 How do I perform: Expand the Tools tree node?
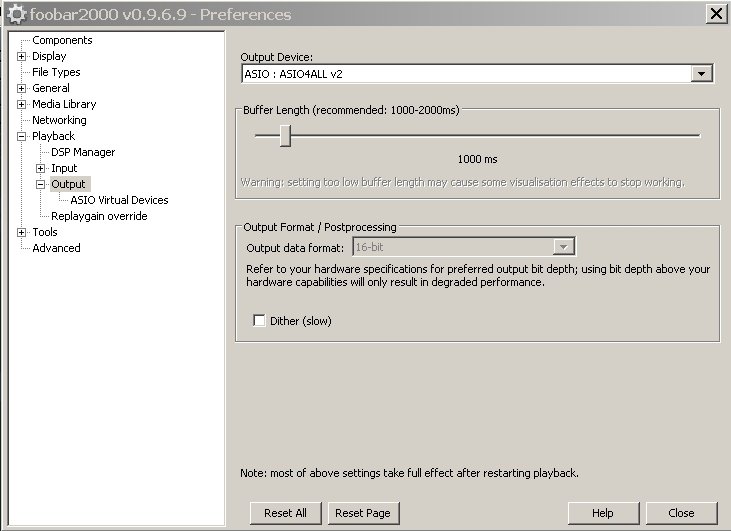tap(21, 232)
